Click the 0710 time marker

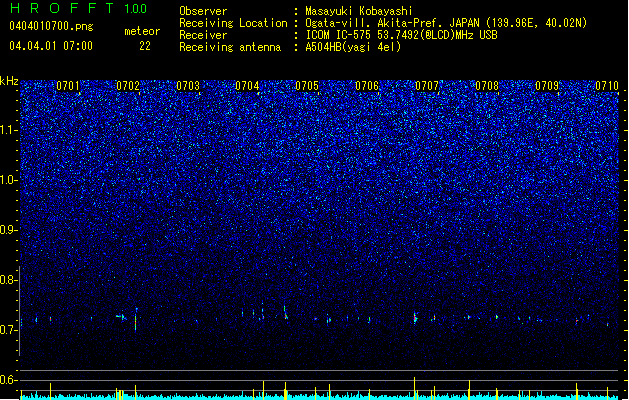click(x=607, y=86)
